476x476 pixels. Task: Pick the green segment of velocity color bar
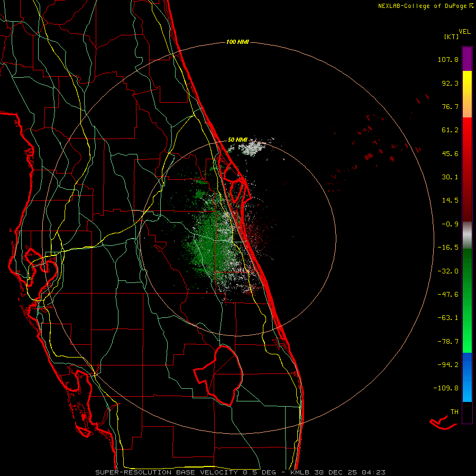pos(467,300)
